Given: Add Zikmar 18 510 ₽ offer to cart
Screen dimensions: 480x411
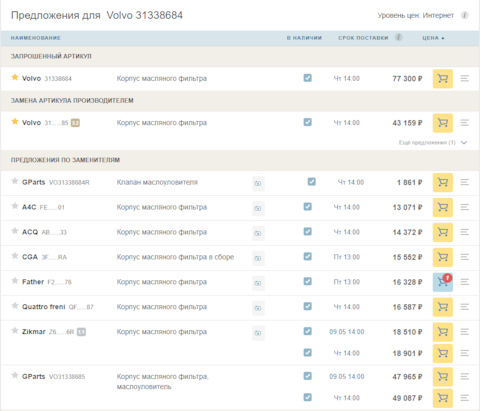Looking at the screenshot, I should coord(443,332).
